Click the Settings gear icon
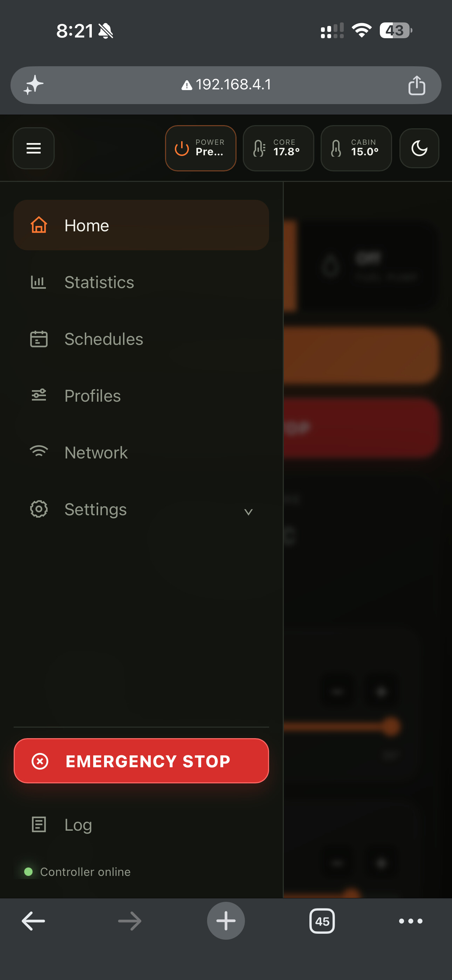The height and width of the screenshot is (980, 452). pos(39,509)
